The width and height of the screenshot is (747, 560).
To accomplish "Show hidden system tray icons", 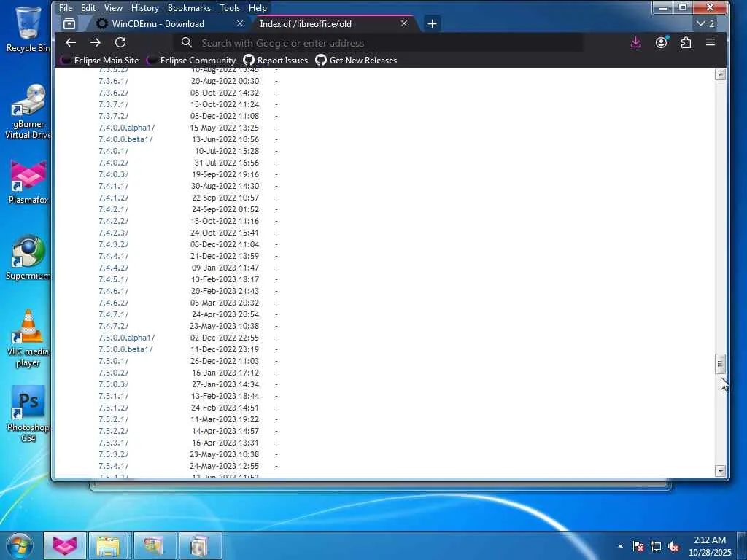I will coord(620,546).
